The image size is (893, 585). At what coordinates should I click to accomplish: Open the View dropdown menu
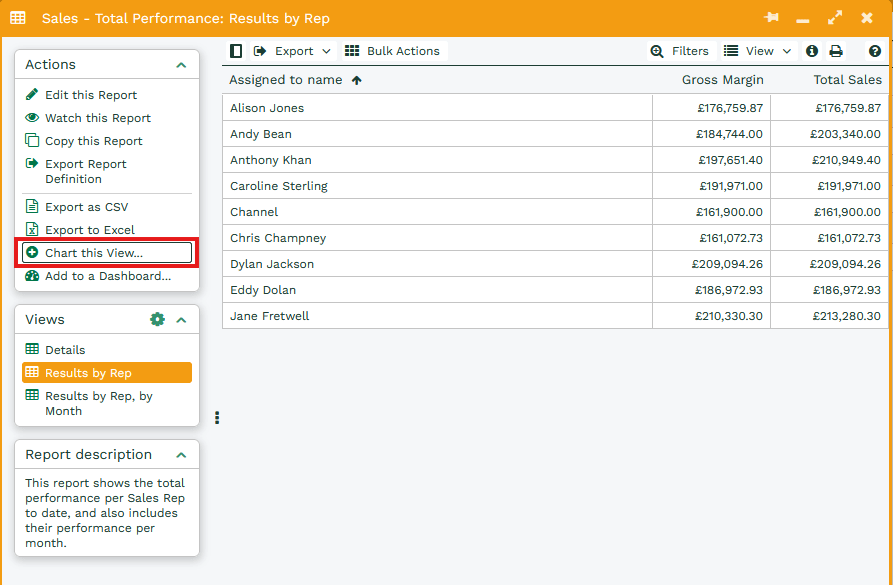pyautogui.click(x=758, y=51)
